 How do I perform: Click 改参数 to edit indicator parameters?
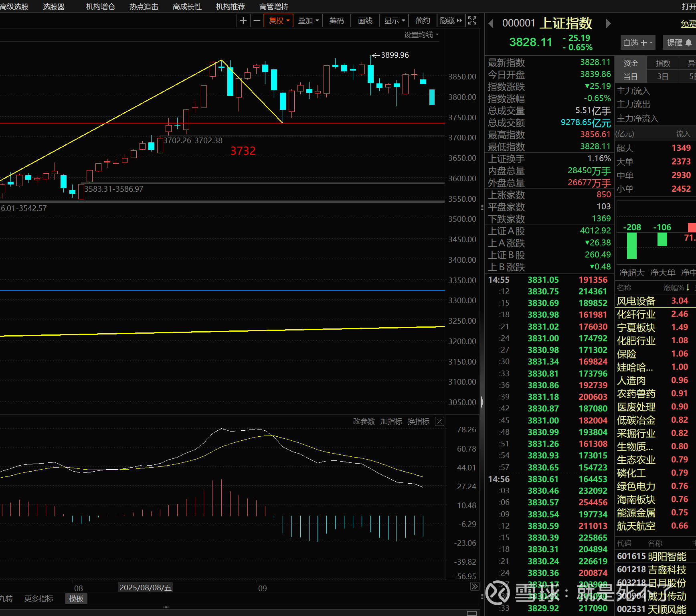pos(364,421)
